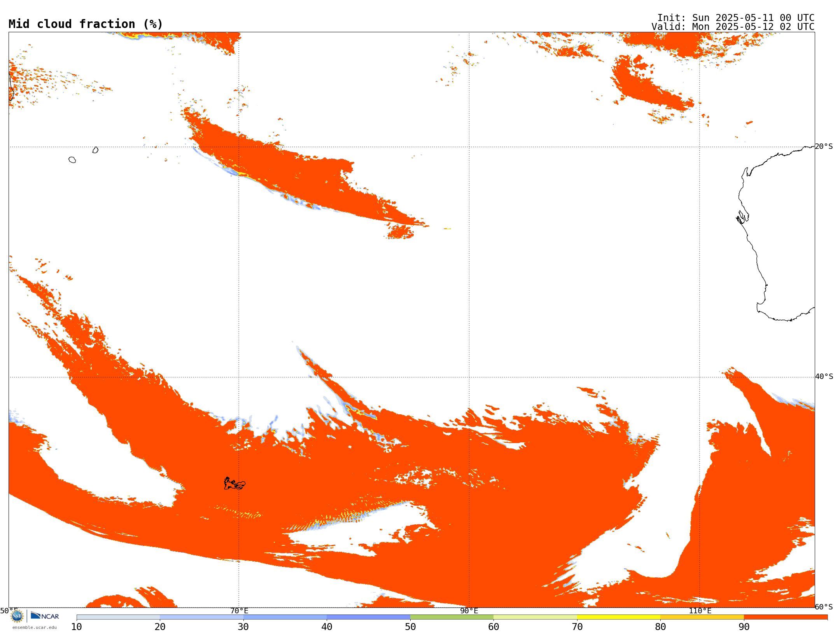Click the 70°E longitude label
Image resolution: width=840 pixels, height=632 pixels.
click(x=239, y=611)
